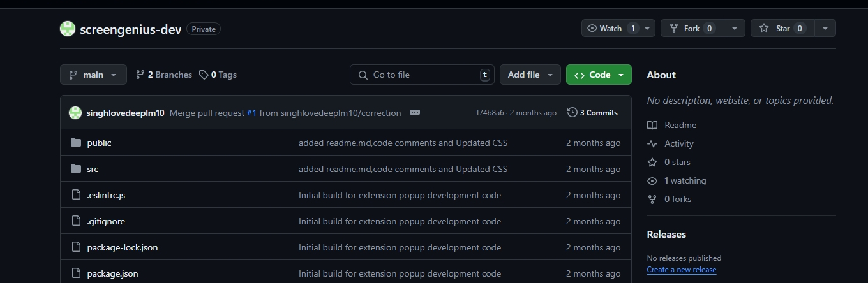Click the commit author avatar for singhlovedeeplm10
This screenshot has height=283, width=868.
point(75,113)
